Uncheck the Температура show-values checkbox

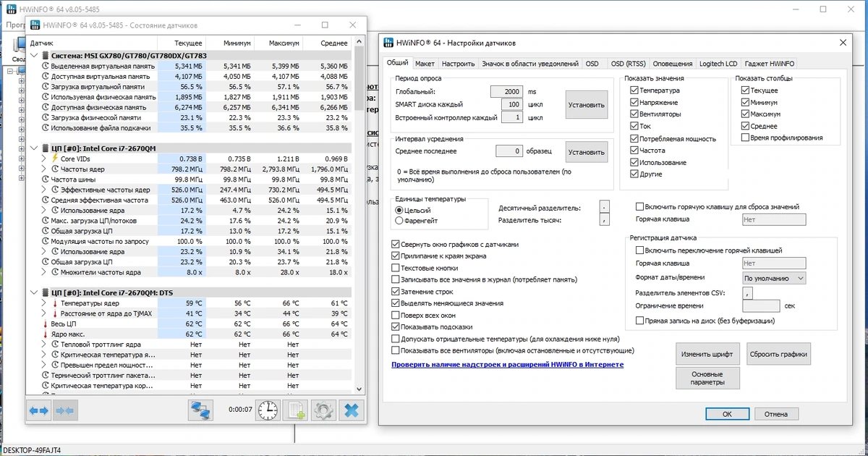[x=634, y=90]
